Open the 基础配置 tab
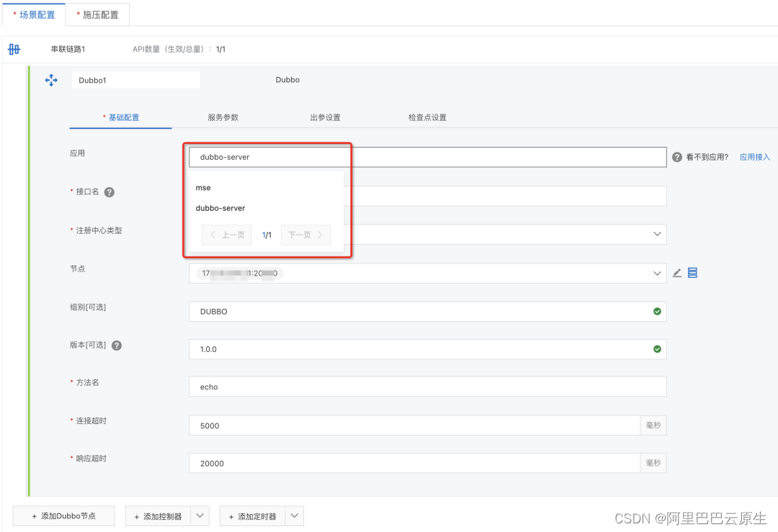778x532 pixels. pyautogui.click(x=120, y=117)
